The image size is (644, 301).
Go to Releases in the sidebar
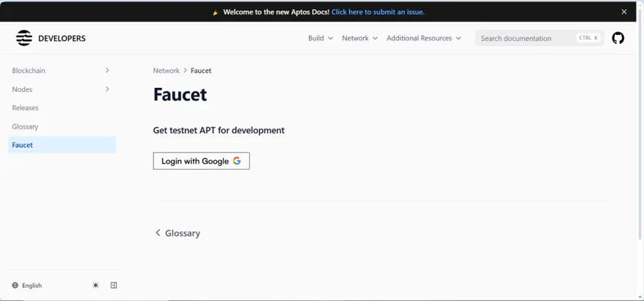pyautogui.click(x=25, y=108)
